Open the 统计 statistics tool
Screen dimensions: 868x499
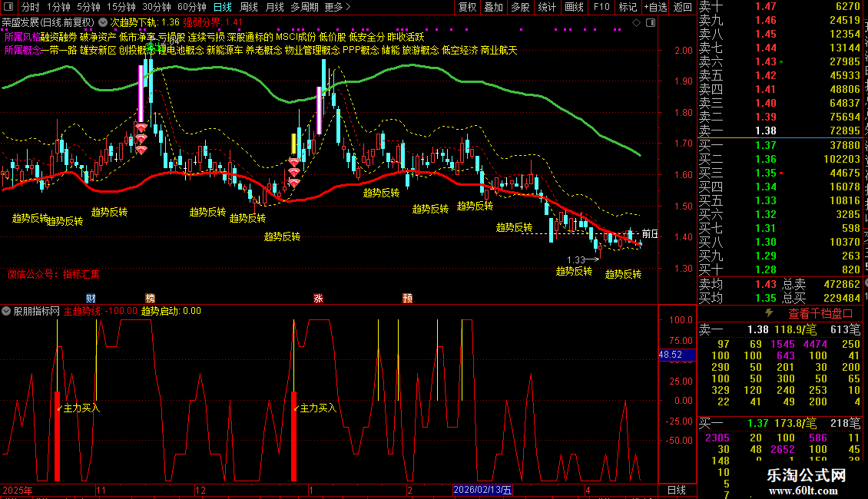547,7
